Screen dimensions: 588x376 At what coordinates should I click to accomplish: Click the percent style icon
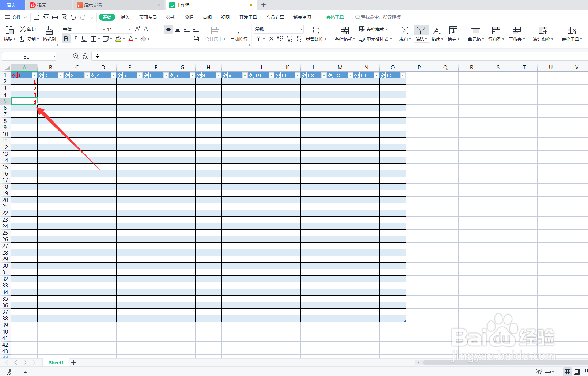[x=271, y=39]
